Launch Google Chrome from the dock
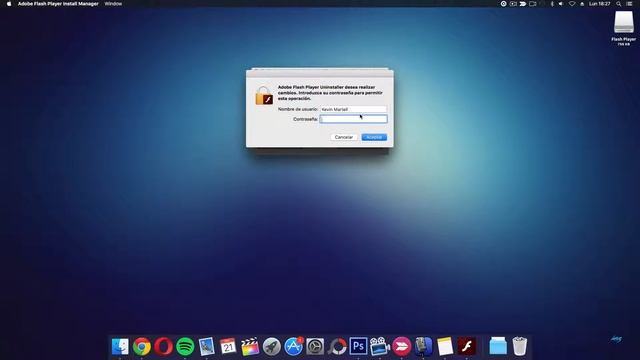Image resolution: width=640 pixels, height=360 pixels. click(x=142, y=347)
